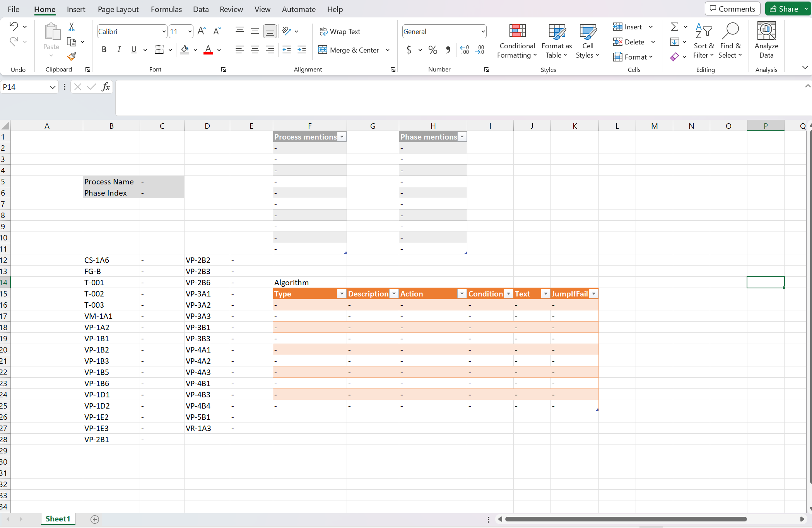The image size is (812, 528).
Task: Click the Copy icon
Action: [x=72, y=41]
